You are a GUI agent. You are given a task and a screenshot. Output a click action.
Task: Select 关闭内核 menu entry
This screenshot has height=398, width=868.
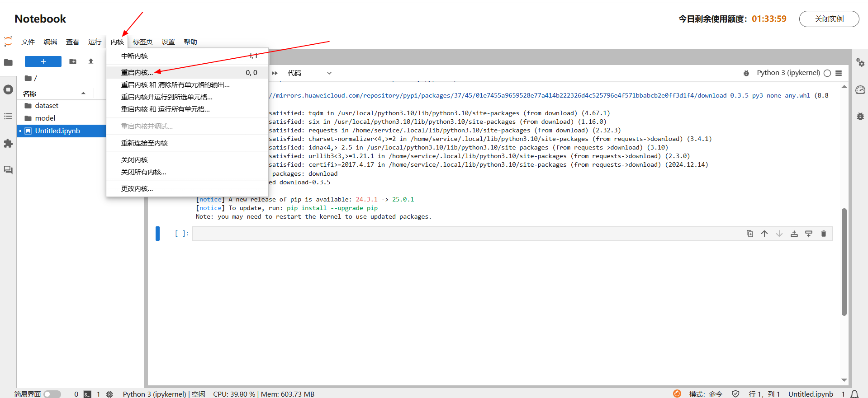tap(187, 160)
